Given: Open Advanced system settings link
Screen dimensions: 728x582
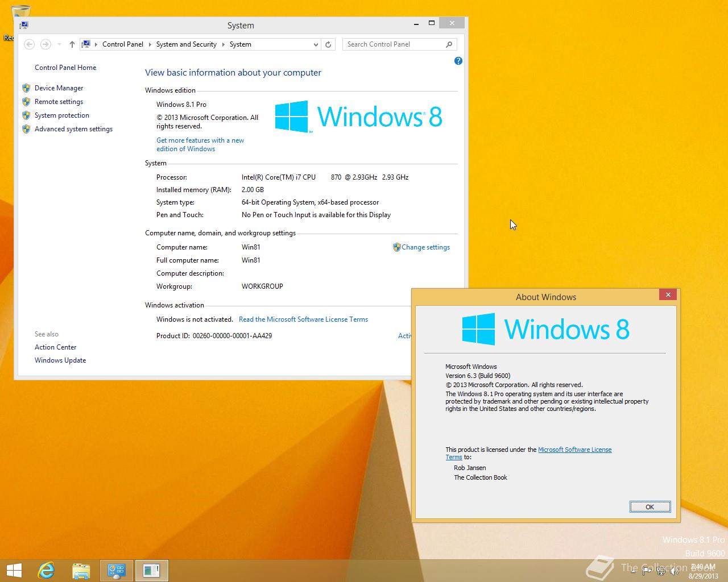Looking at the screenshot, I should (x=73, y=129).
